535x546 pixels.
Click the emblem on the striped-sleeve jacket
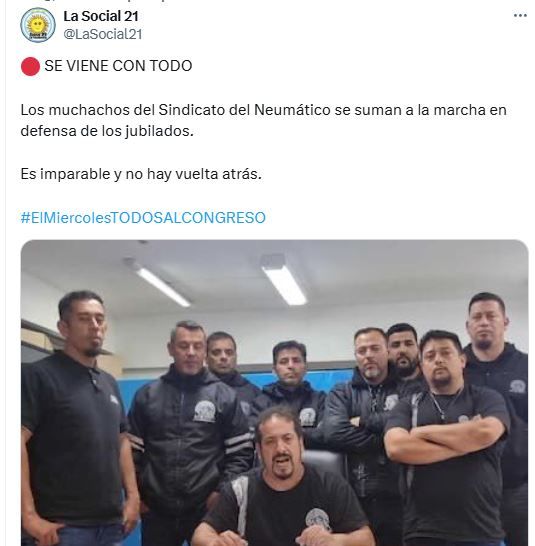pyautogui.click(x=204, y=412)
